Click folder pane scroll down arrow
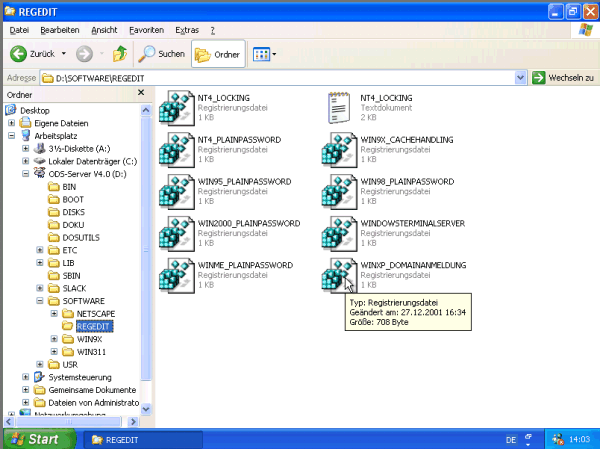Screen dimensions: 600x449 146,409
